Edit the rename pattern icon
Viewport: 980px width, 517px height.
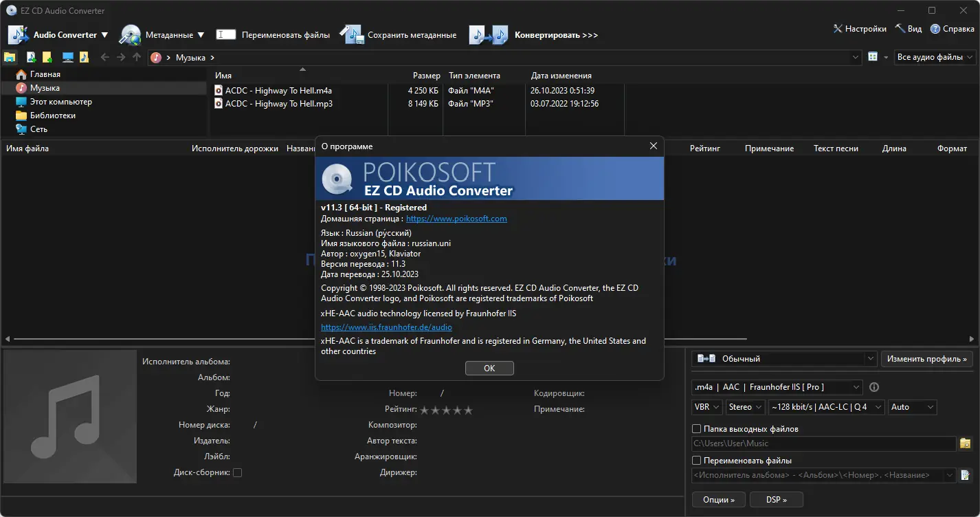coord(966,475)
